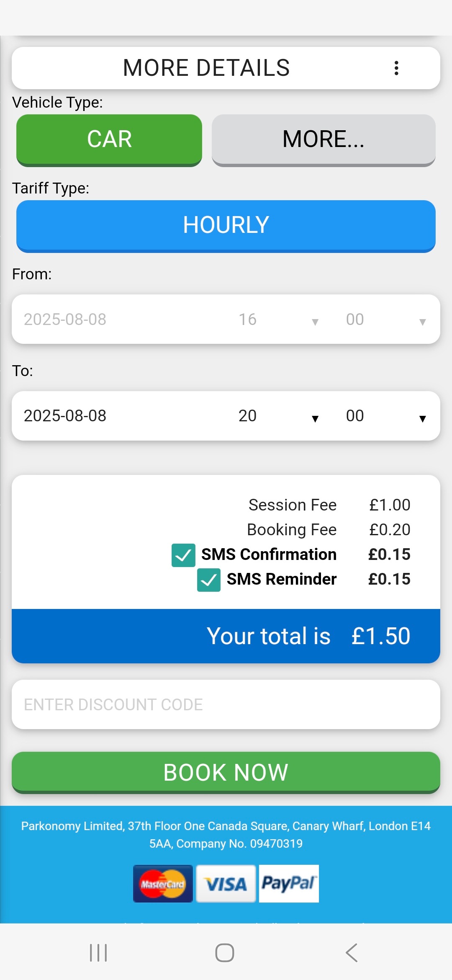Uncheck the SMS Confirmation checkbox
Screen dimensions: 452x980
pyautogui.click(x=183, y=555)
